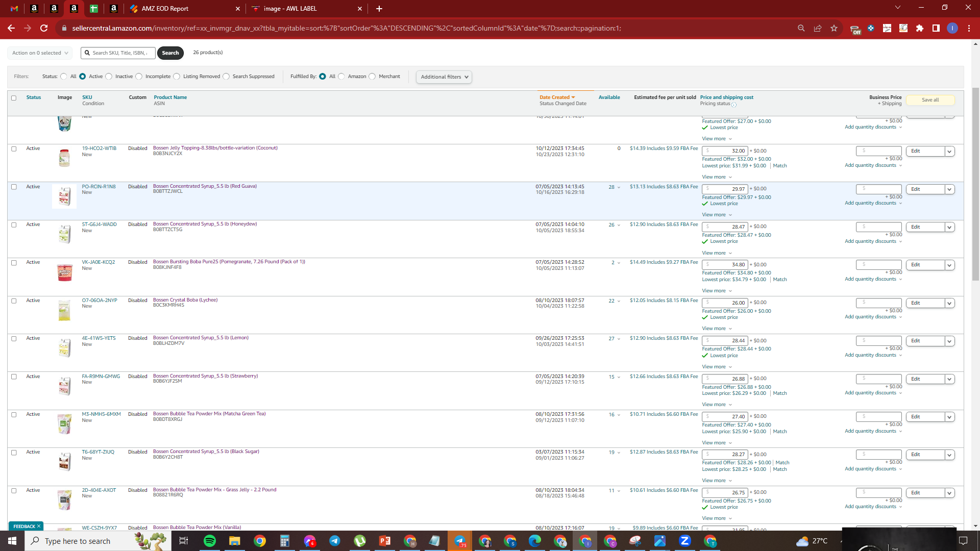Toggle the browser side panel icon

(x=936, y=28)
